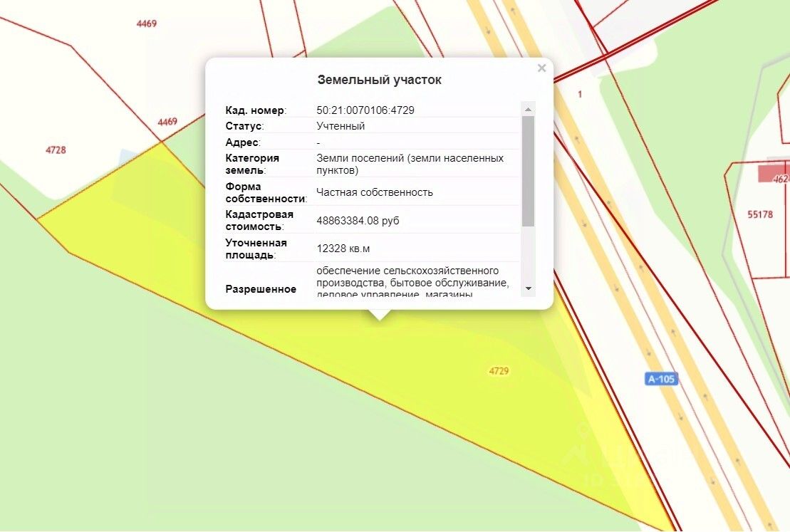
Task: Click the popup scrollbar up arrow
Action: point(528,110)
